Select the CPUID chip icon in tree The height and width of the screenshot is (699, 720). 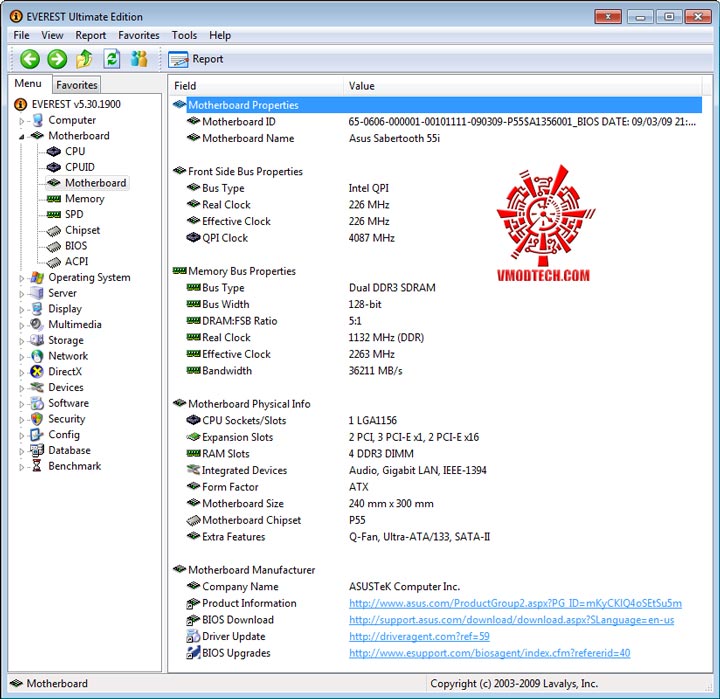pos(54,167)
